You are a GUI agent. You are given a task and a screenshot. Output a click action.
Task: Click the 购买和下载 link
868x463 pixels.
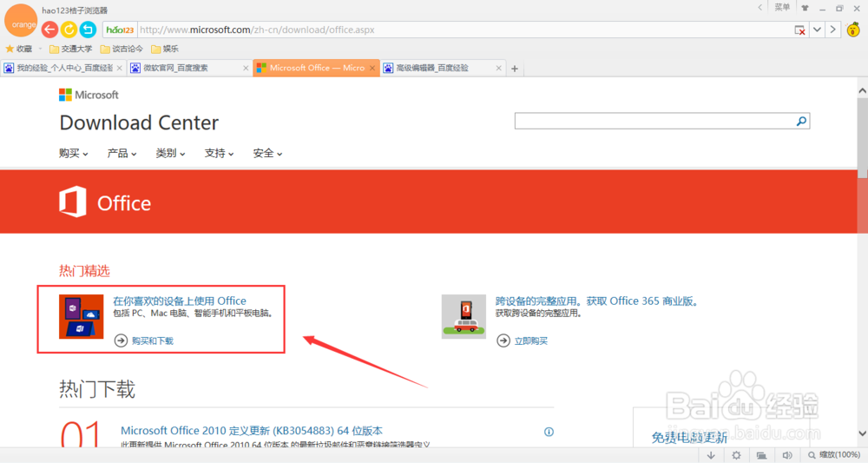(x=152, y=341)
